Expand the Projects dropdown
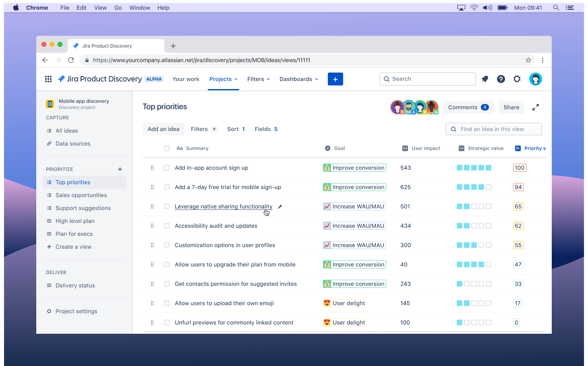This screenshot has height=366, width=588. (x=224, y=79)
